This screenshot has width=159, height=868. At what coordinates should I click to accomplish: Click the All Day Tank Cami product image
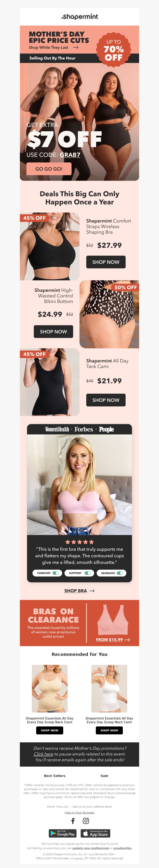(49, 382)
